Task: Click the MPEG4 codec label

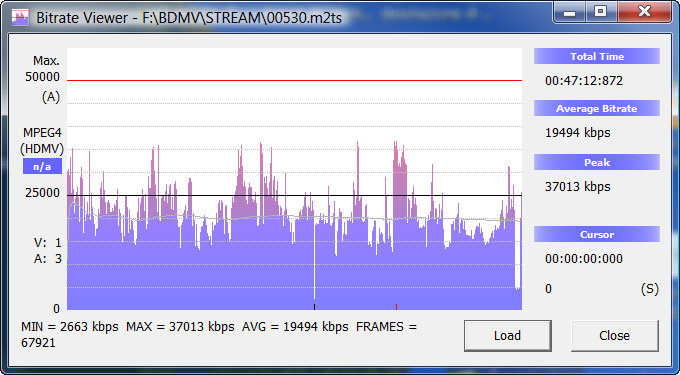Action: click(43, 132)
